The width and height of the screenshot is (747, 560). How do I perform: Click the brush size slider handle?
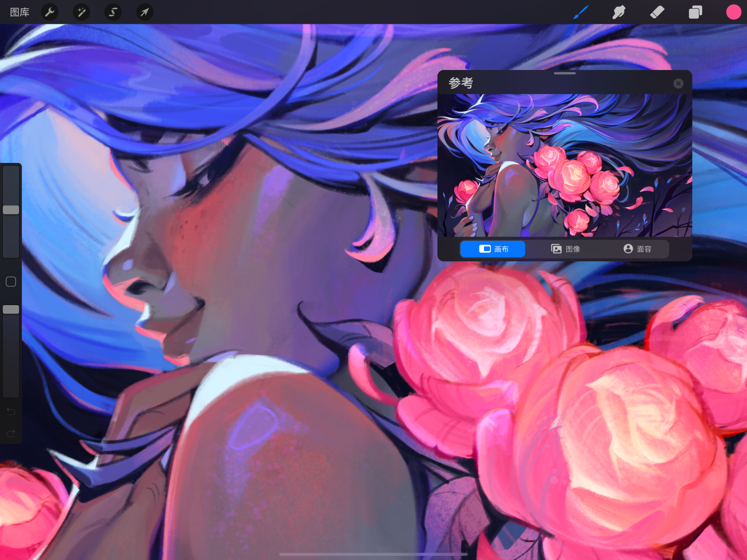pyautogui.click(x=11, y=210)
